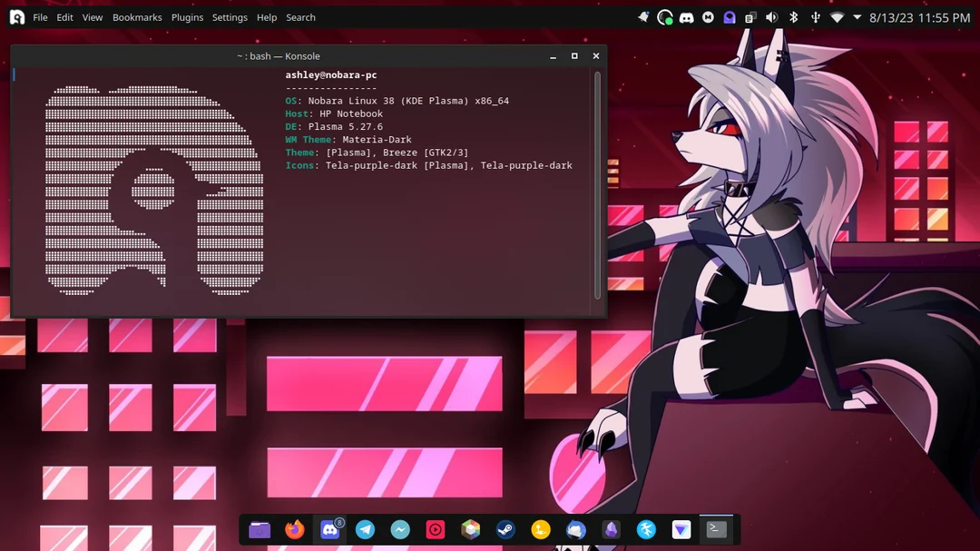Viewport: 980px width, 551px height.
Task: Launch Steam from the dock
Action: click(505, 529)
